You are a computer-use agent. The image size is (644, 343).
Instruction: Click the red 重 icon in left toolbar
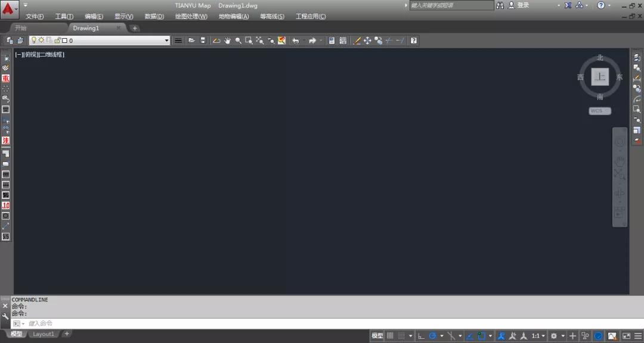pyautogui.click(x=6, y=79)
